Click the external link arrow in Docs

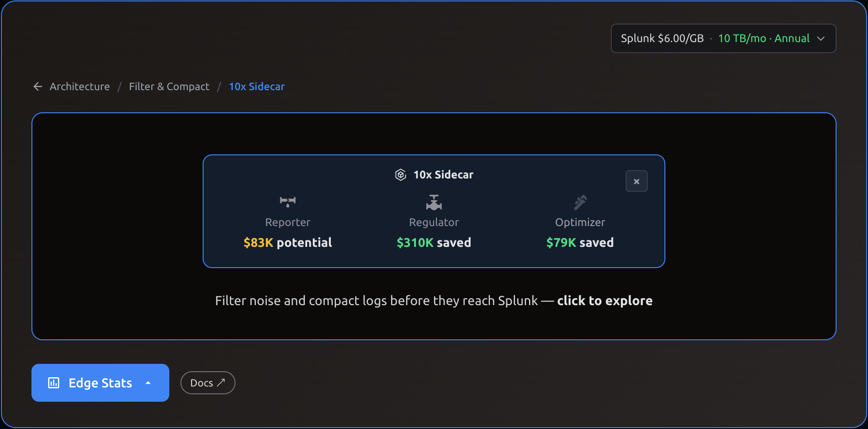[221, 383]
